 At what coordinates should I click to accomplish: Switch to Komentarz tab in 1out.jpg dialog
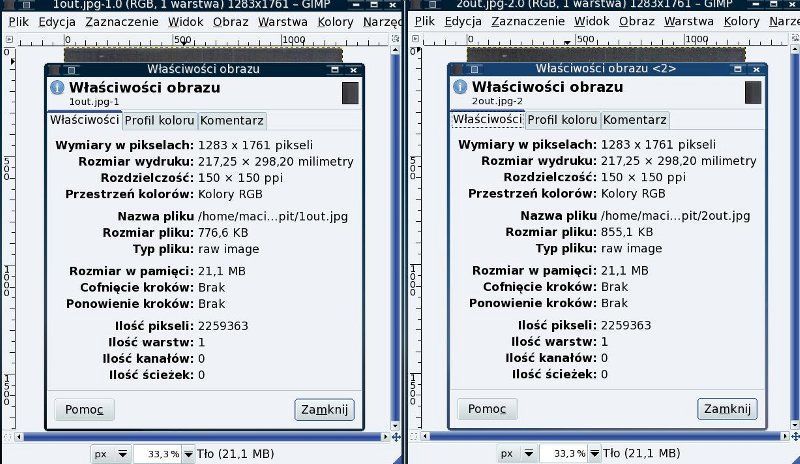tap(232, 120)
